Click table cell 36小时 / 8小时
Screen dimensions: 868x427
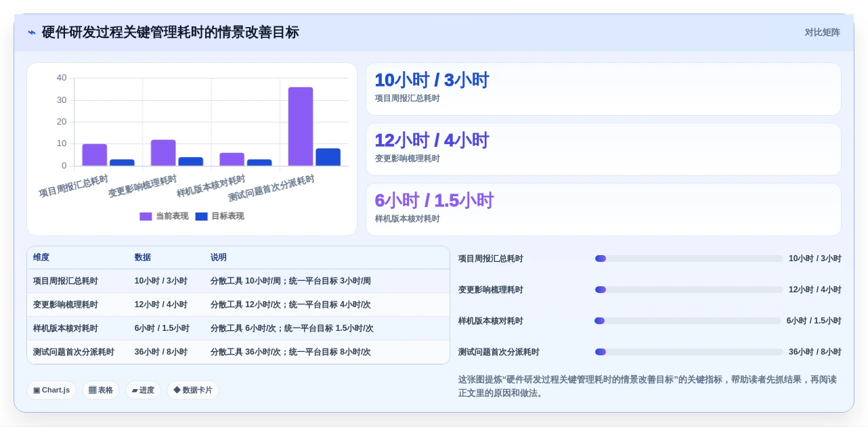[x=161, y=352]
